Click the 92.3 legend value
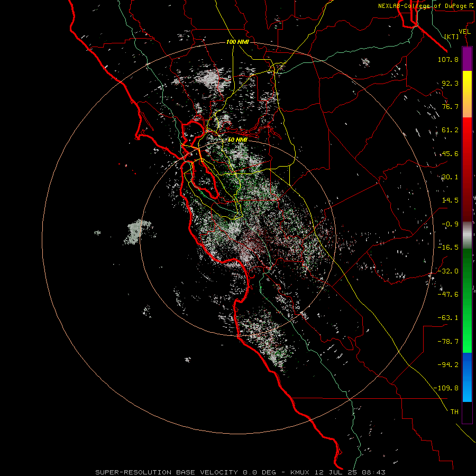The height and width of the screenshot is (476, 476). [450, 83]
